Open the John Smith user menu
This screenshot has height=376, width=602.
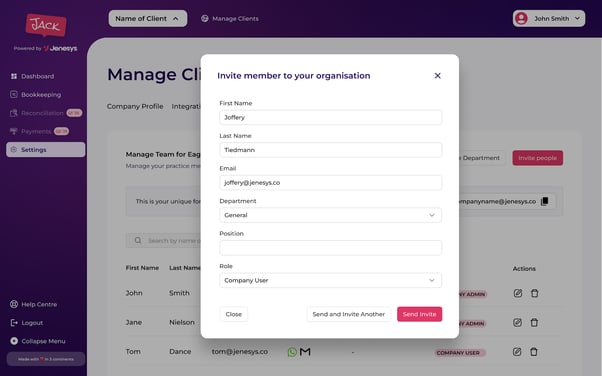point(549,18)
